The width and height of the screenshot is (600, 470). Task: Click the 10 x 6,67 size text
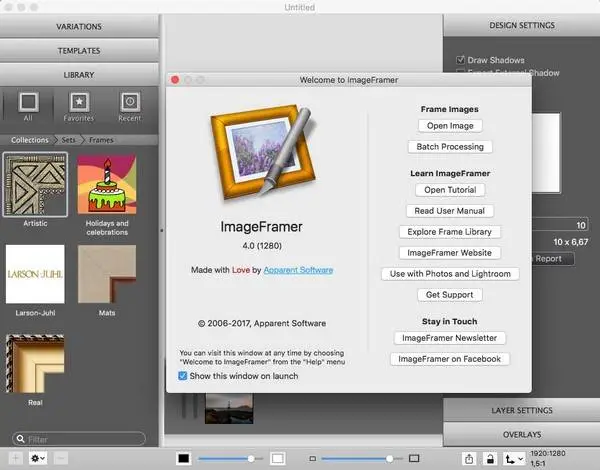point(571,242)
